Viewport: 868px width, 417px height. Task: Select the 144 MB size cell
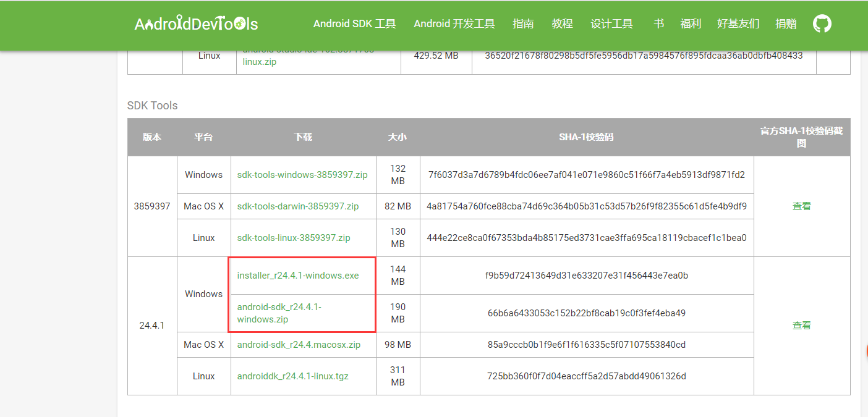coord(398,276)
